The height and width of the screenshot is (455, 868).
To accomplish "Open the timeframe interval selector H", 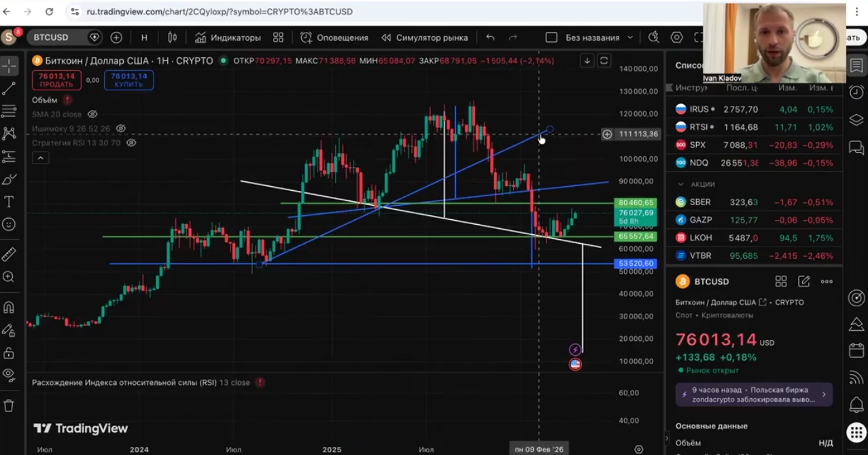I will (x=144, y=37).
